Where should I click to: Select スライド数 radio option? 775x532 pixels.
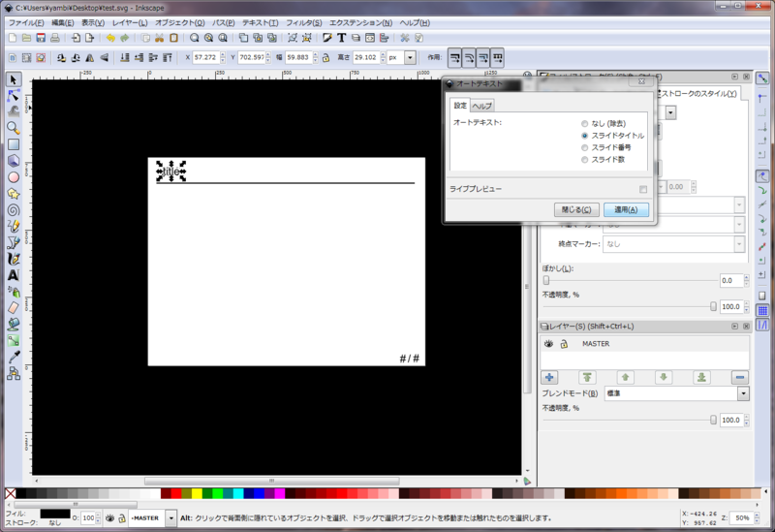[x=585, y=159]
